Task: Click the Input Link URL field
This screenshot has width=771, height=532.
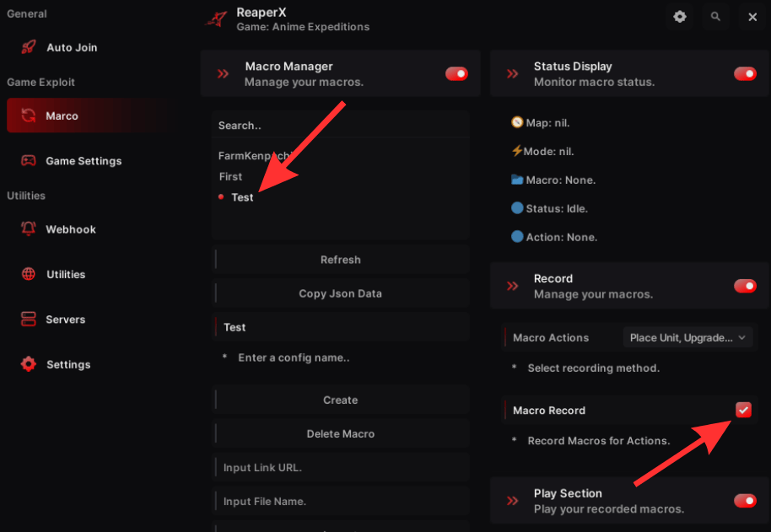Action: click(341, 468)
